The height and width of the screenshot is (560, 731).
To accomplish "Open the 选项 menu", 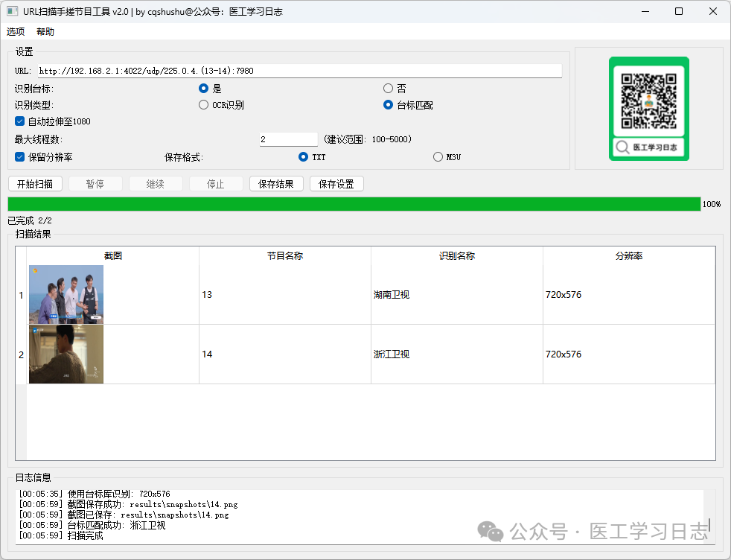I will click(x=16, y=32).
